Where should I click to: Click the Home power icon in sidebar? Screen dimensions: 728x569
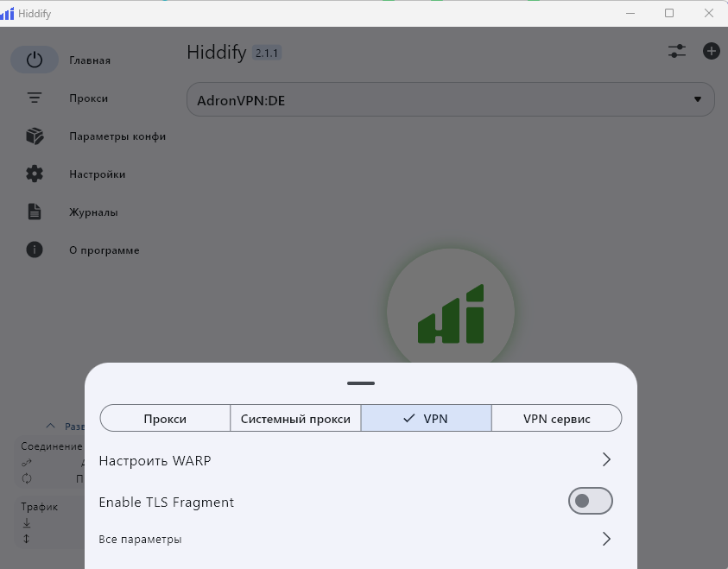pos(35,60)
